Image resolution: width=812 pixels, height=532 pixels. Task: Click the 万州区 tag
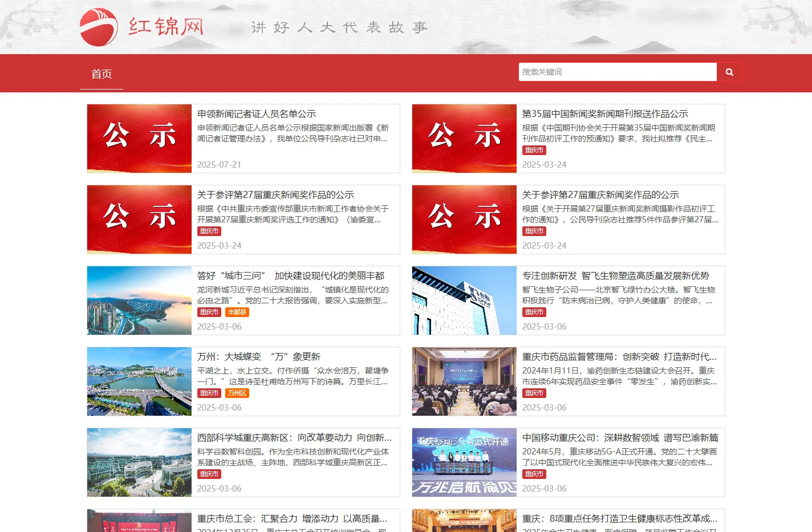[x=237, y=393]
